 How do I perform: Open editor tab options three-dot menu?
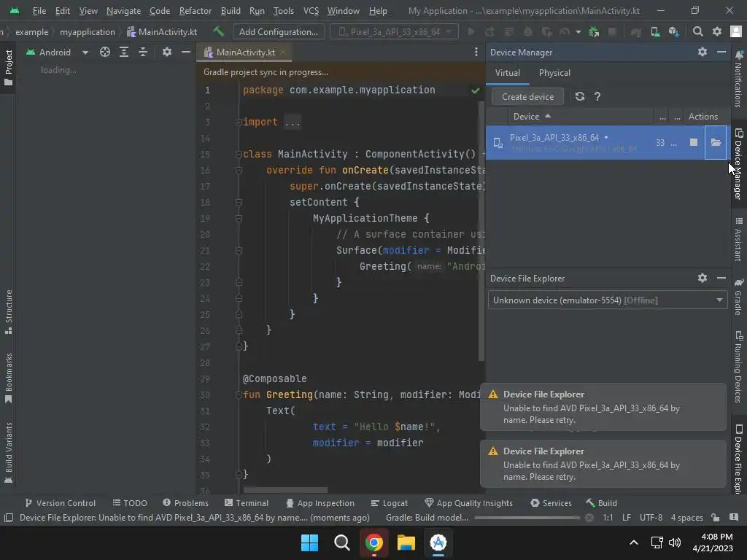coord(476,52)
